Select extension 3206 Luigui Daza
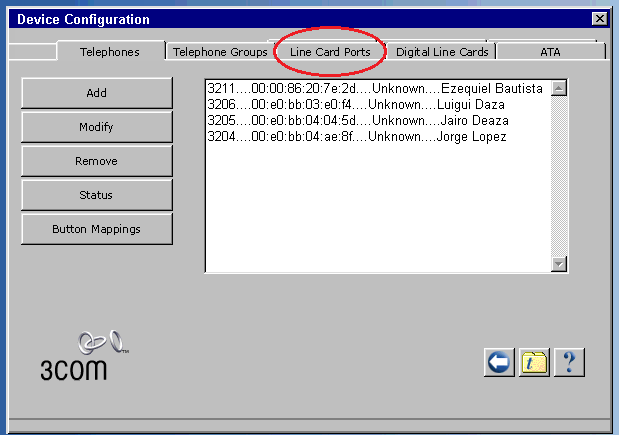Screen dimensions: 619x435 tap(356, 105)
